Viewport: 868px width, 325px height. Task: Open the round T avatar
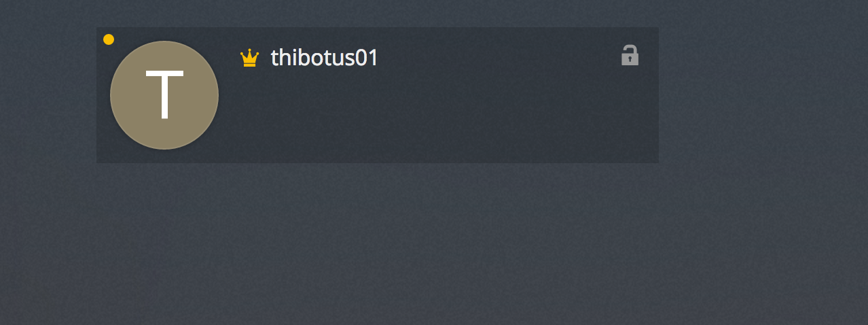point(164,95)
